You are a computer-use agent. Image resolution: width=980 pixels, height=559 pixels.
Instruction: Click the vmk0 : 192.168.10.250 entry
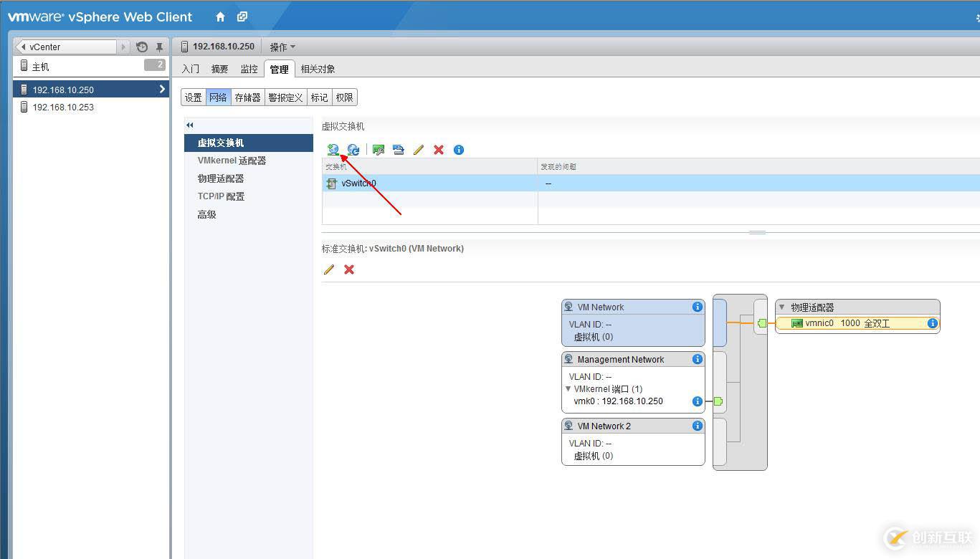pos(618,401)
